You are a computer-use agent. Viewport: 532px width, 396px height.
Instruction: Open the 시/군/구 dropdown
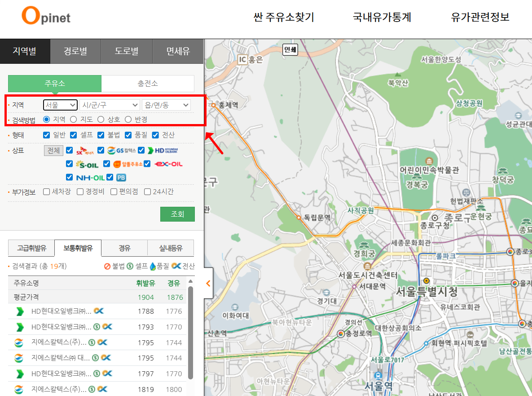pyautogui.click(x=110, y=105)
